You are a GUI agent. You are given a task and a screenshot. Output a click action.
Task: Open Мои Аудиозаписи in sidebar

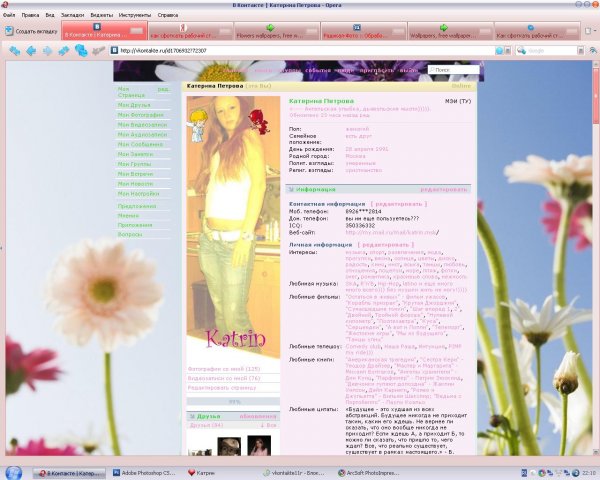point(142,135)
